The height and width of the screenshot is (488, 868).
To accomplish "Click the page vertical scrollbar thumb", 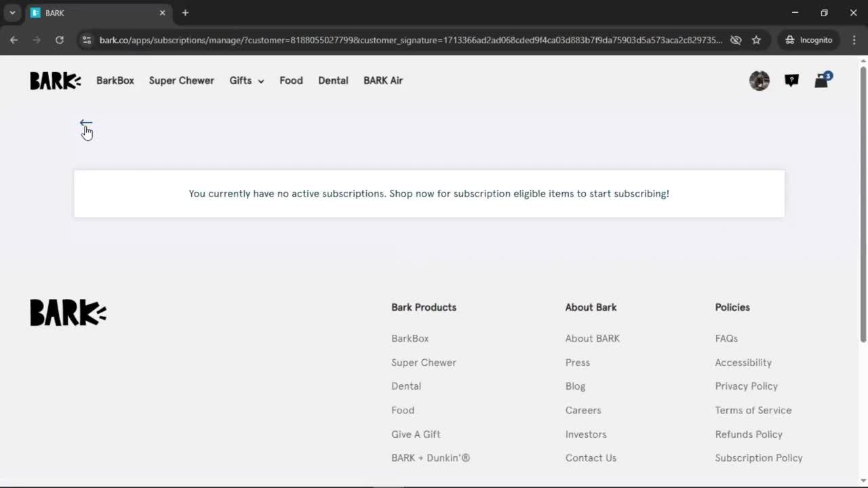I will coord(863,203).
